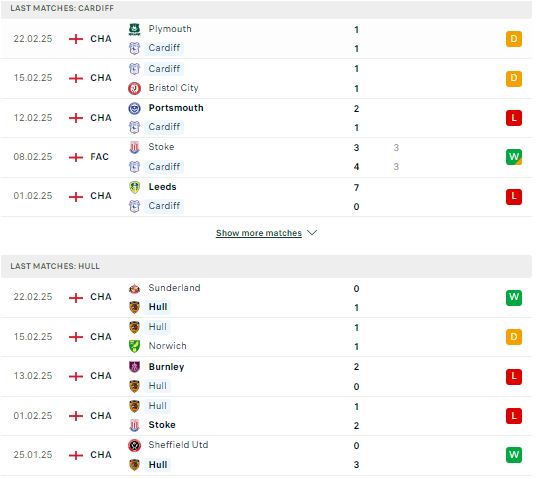Screen dimensions: 540x479
Task: Click green W badge for Sunderland-Hull match
Action: pos(514,298)
